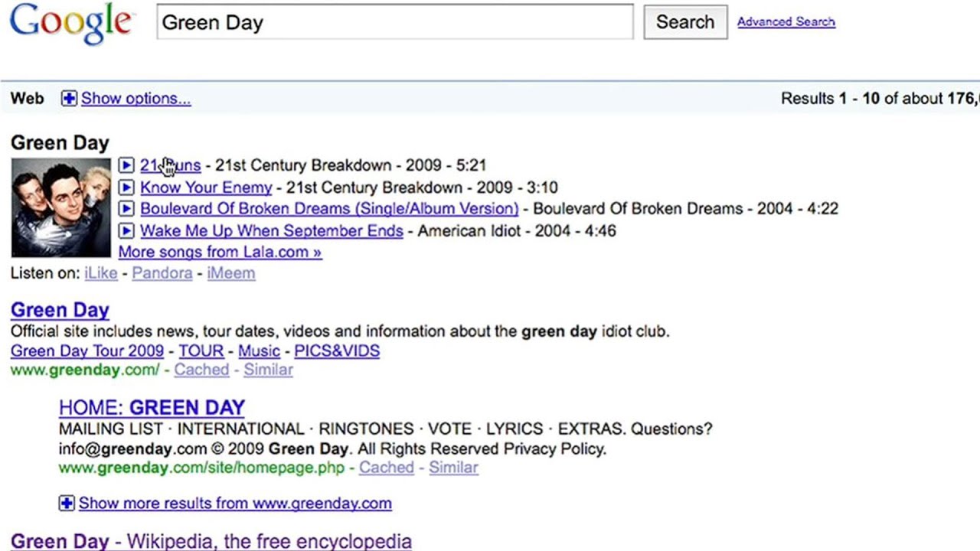Click the www.greenday.com/ green URL text
980x551 pixels.
(85, 370)
